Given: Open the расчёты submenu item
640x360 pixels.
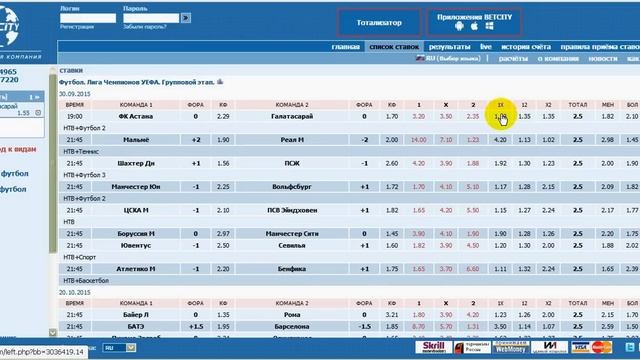Looking at the screenshot, I should tap(513, 58).
